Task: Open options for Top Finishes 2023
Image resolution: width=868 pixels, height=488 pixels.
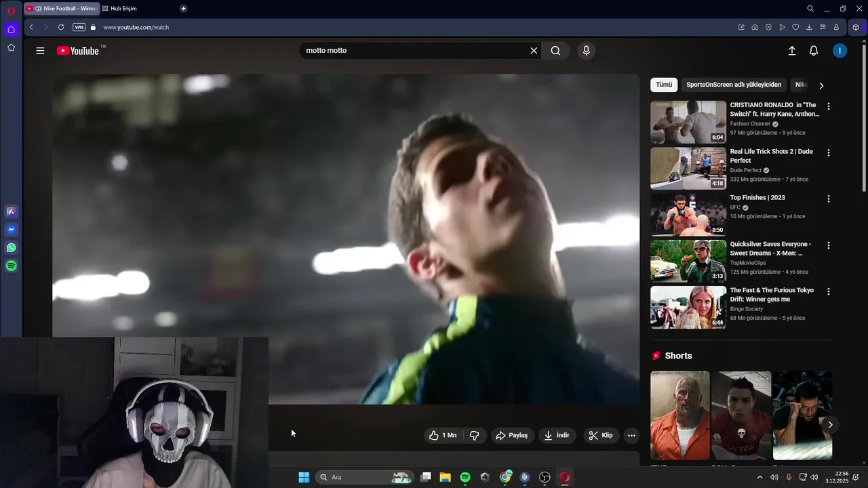Action: click(828, 199)
